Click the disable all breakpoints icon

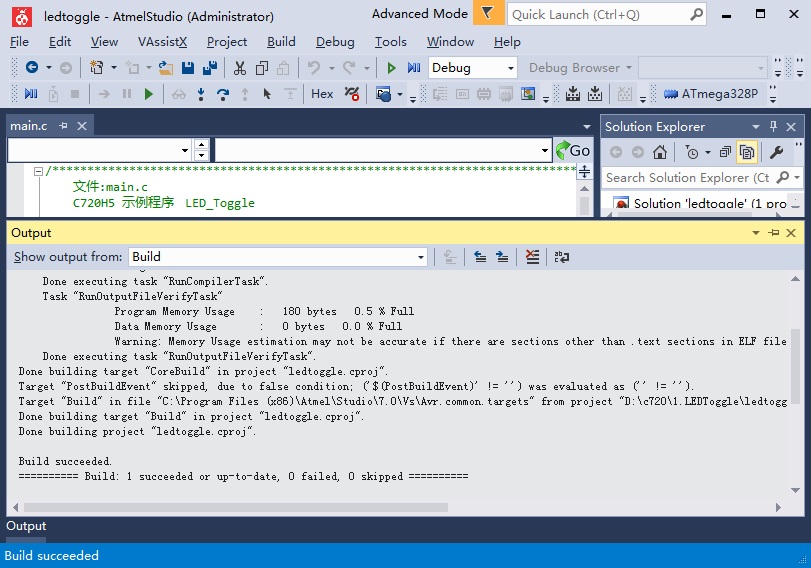pos(352,94)
